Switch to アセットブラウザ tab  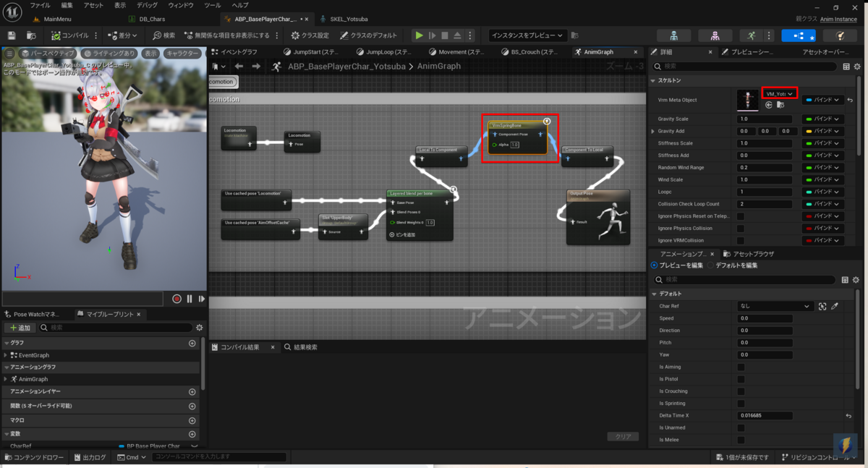(x=749, y=254)
